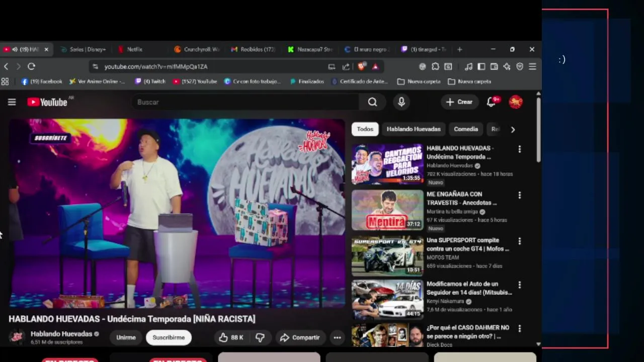The height and width of the screenshot is (362, 644).
Task: Click the Buscar search field
Action: pyautogui.click(x=246, y=102)
